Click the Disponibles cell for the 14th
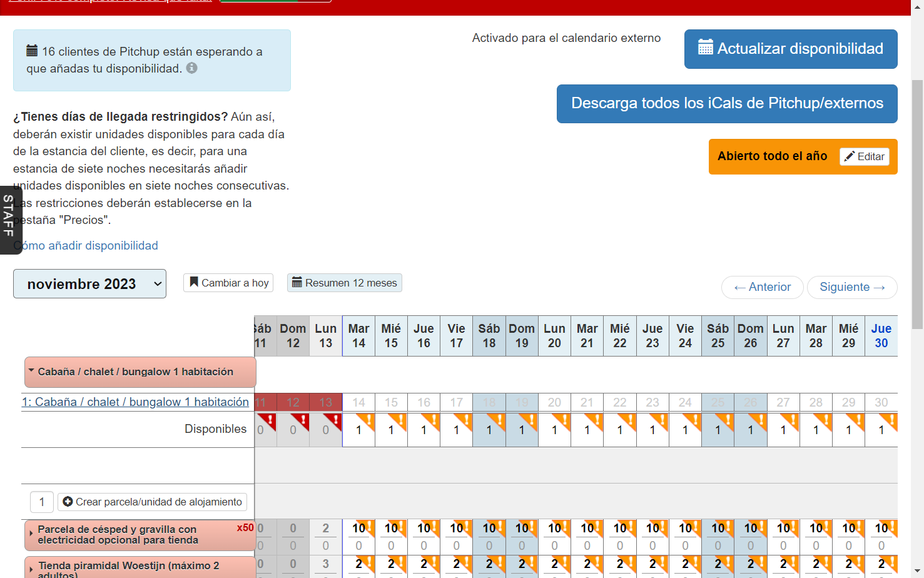This screenshot has width=924, height=578. click(x=358, y=430)
